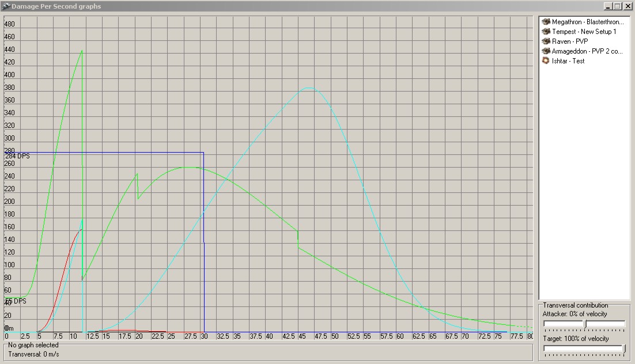Click the Armageddon ship icon in list

click(546, 51)
